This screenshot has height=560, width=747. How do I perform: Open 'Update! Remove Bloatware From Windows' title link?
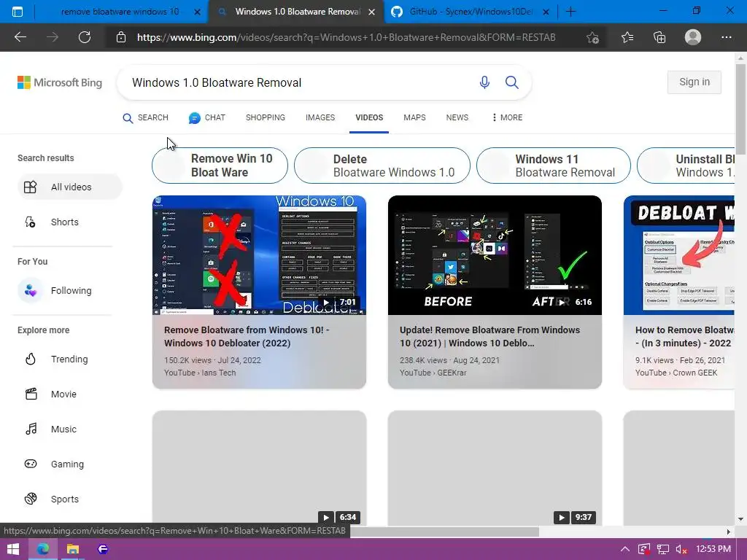point(489,336)
